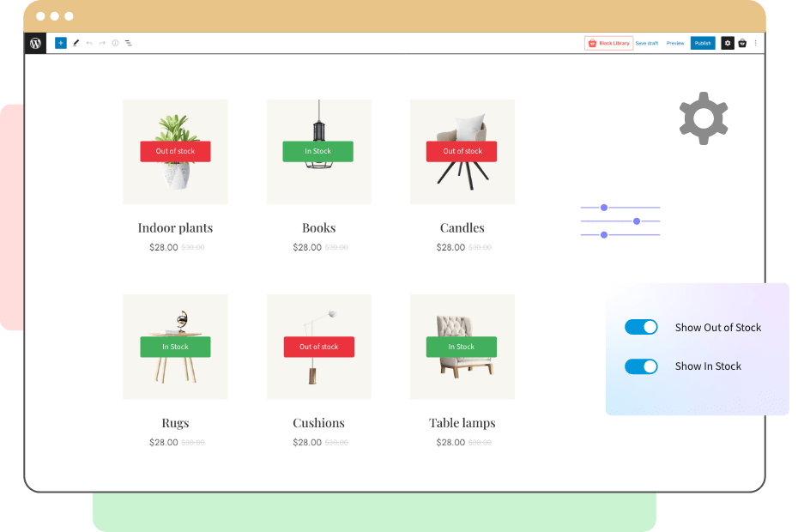Click the Candles product title
The image size is (798, 532).
pyautogui.click(x=462, y=227)
